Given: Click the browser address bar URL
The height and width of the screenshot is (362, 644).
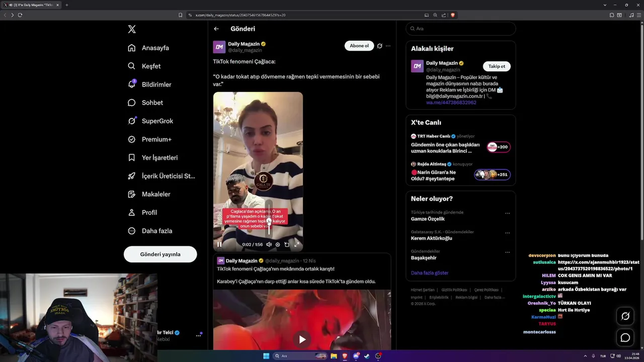Looking at the screenshot, I should point(240,15).
